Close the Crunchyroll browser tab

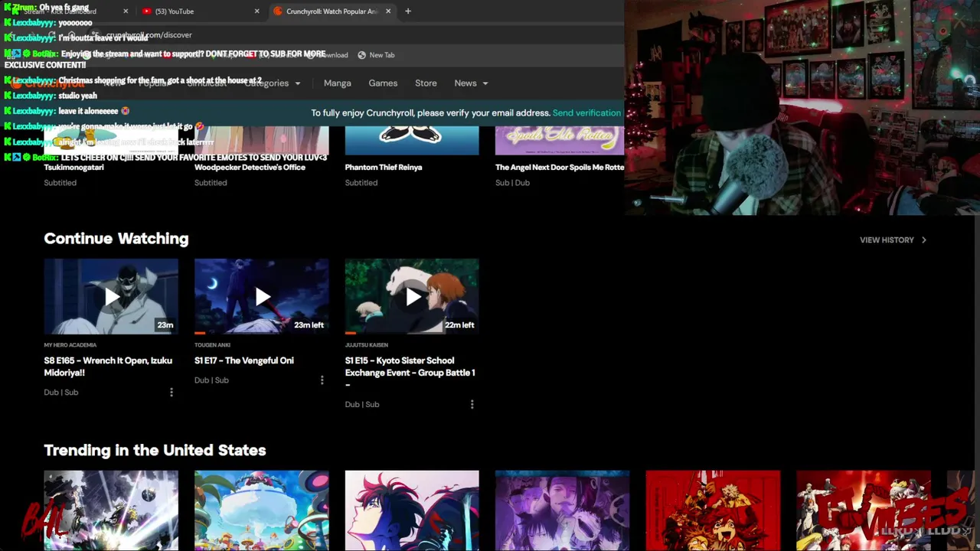[x=388, y=11]
